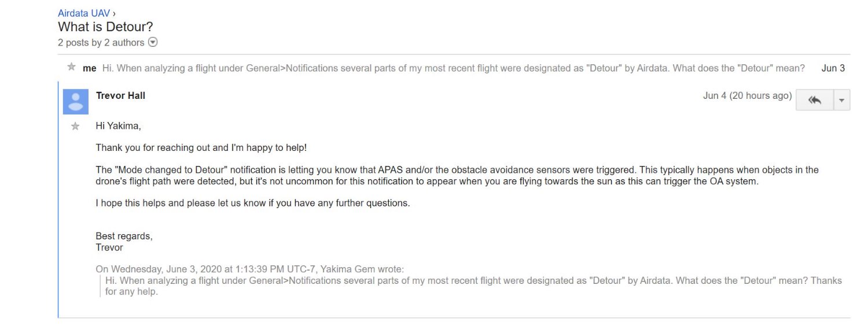
Task: Click the reply-all arrow button
Action: click(x=815, y=100)
